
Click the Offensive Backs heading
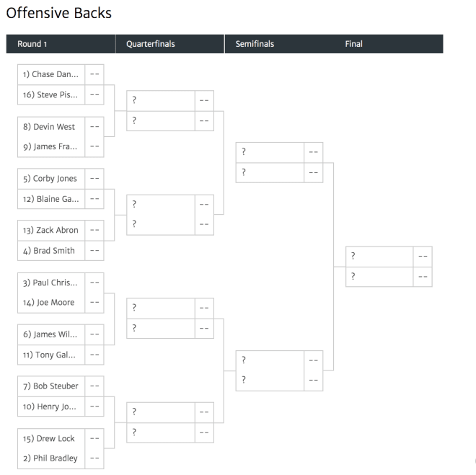(x=59, y=13)
